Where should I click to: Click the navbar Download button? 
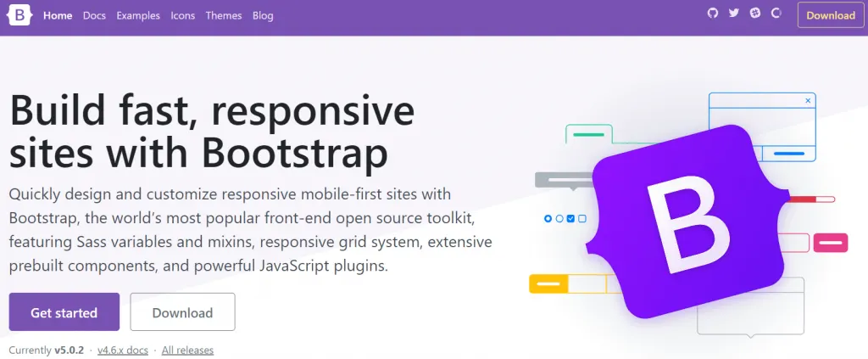pyautogui.click(x=831, y=15)
